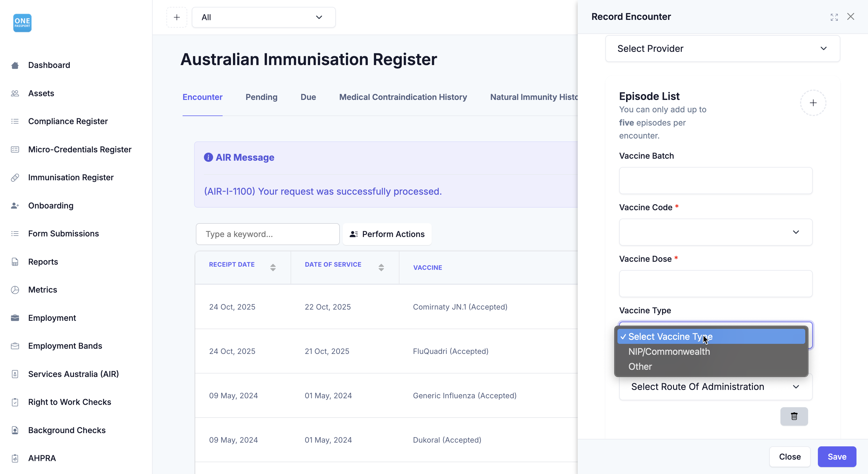Open the Select Route Of Administration dropdown
Image resolution: width=868 pixels, height=474 pixels.
click(716, 387)
